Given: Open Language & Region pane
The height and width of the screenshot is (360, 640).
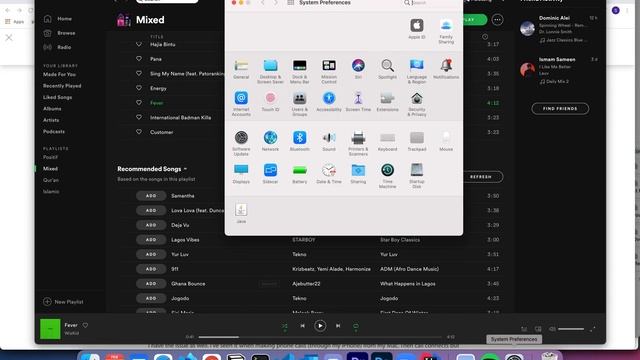Looking at the screenshot, I should click(416, 71).
